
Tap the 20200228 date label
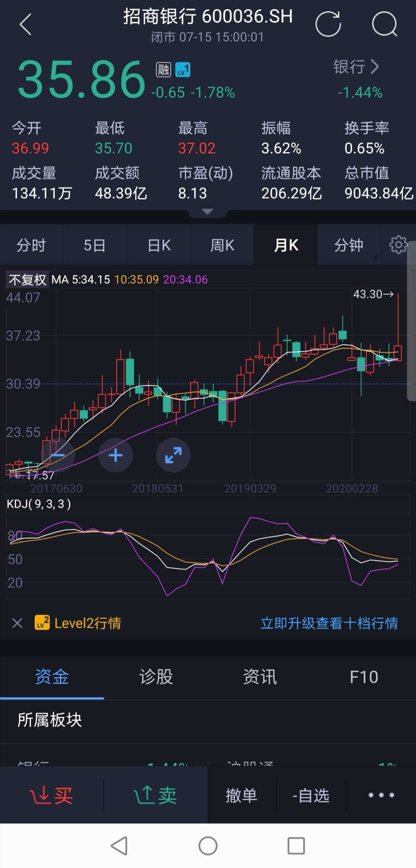[352, 488]
